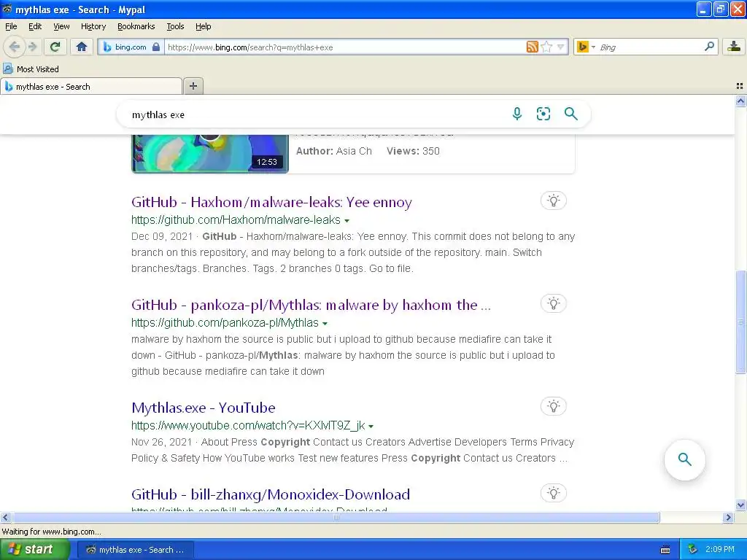Open the Help menu

pos(203,26)
